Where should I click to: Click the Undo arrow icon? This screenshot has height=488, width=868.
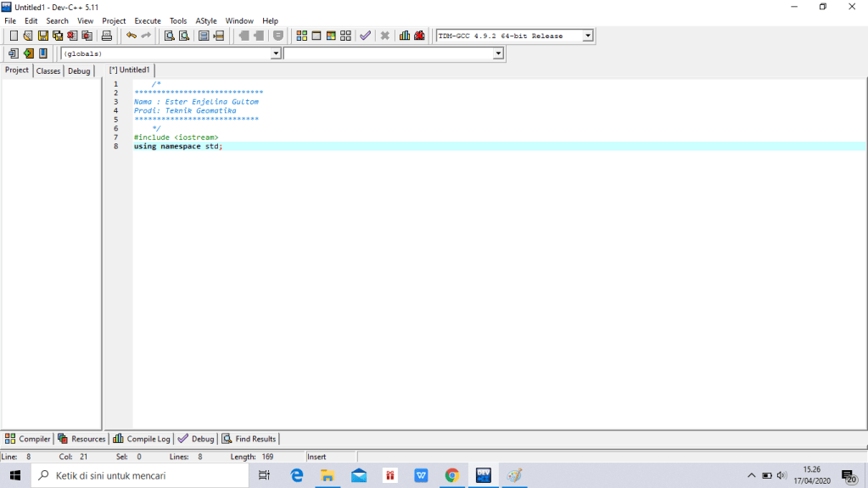click(x=132, y=36)
